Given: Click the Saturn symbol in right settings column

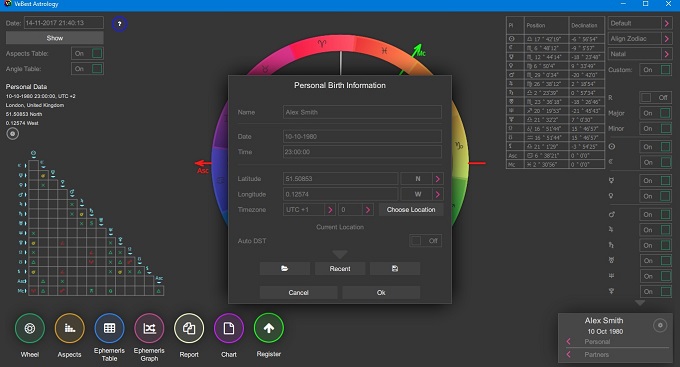Looking at the screenshot, I should (x=611, y=245).
